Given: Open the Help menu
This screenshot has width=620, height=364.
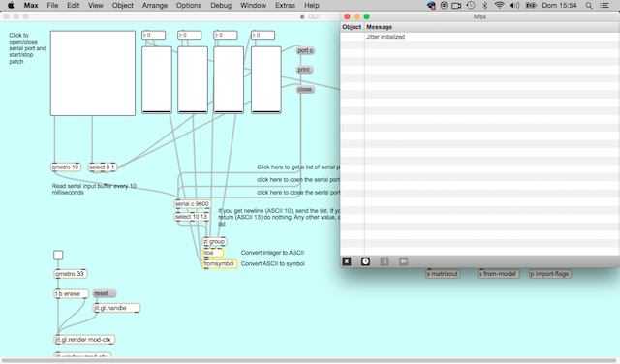Looking at the screenshot, I should click(312, 5).
